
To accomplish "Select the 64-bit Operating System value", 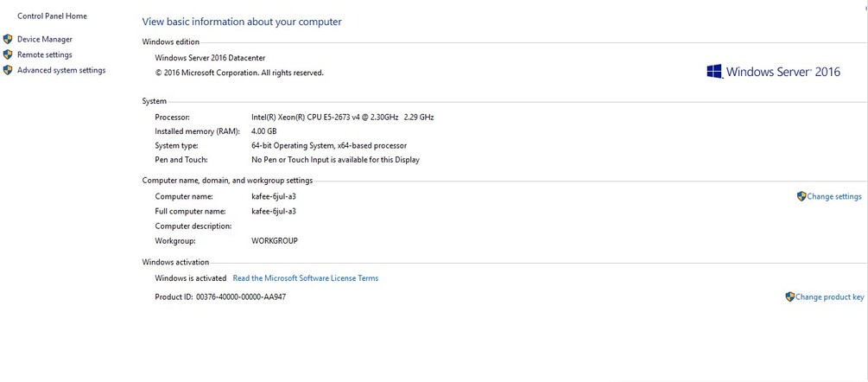I will (329, 145).
